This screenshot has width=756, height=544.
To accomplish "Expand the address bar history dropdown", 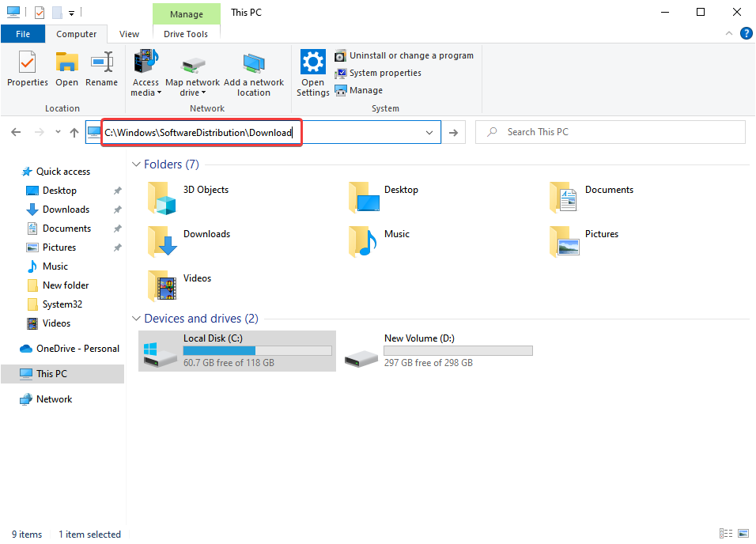I will pyautogui.click(x=429, y=133).
